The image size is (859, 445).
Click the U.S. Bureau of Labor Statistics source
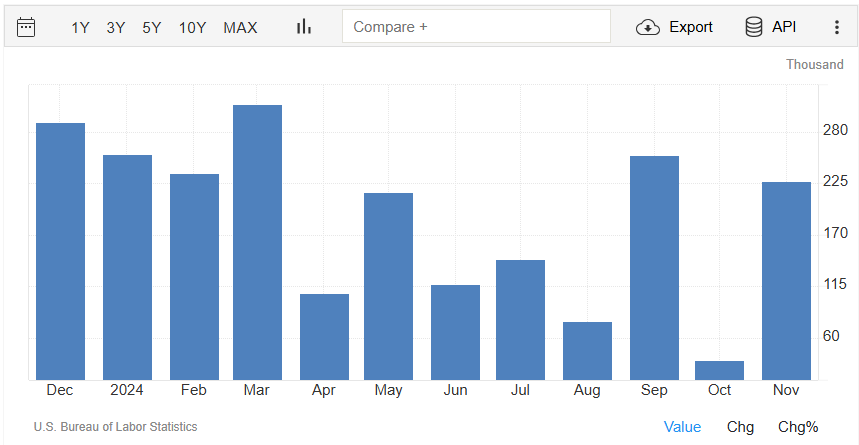(x=116, y=426)
